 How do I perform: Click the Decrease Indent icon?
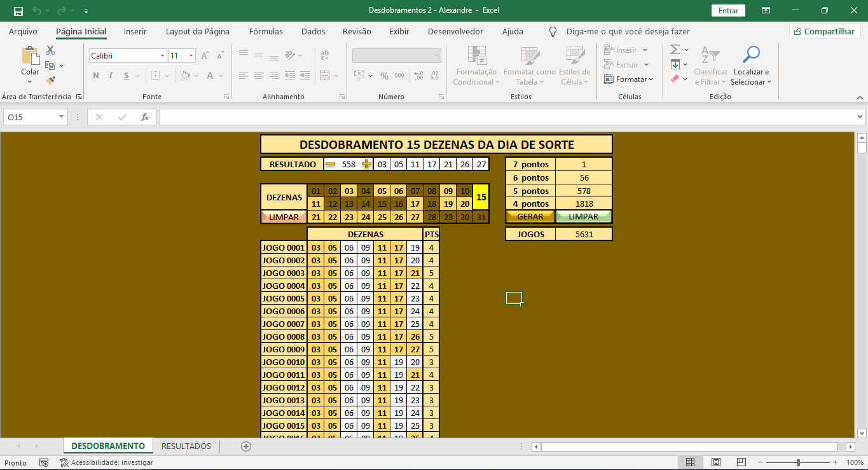tap(289, 76)
